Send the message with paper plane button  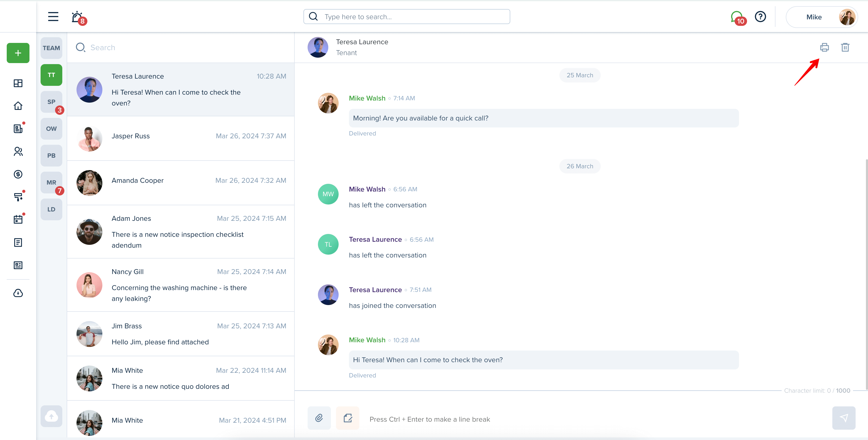(844, 418)
